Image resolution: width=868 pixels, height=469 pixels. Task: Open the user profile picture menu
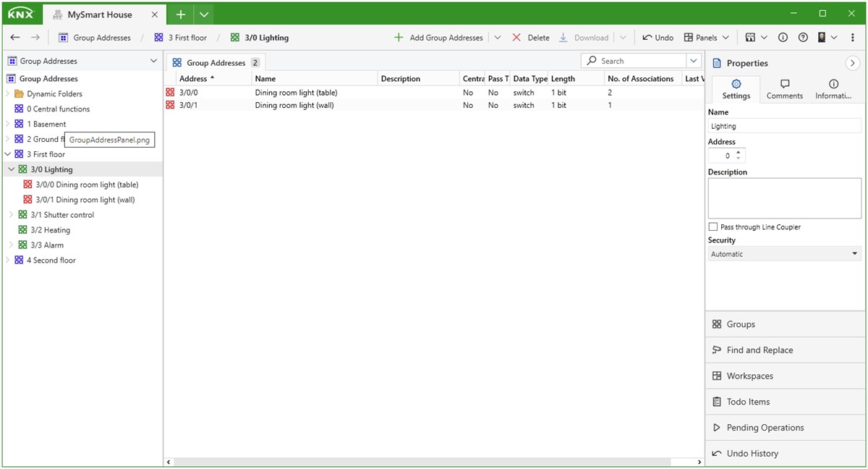[x=827, y=38]
